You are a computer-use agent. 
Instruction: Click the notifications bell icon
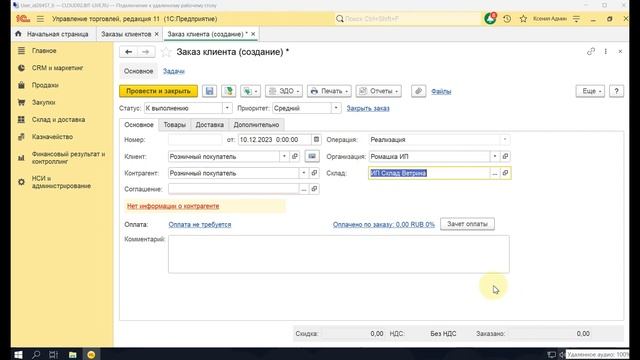490,19
